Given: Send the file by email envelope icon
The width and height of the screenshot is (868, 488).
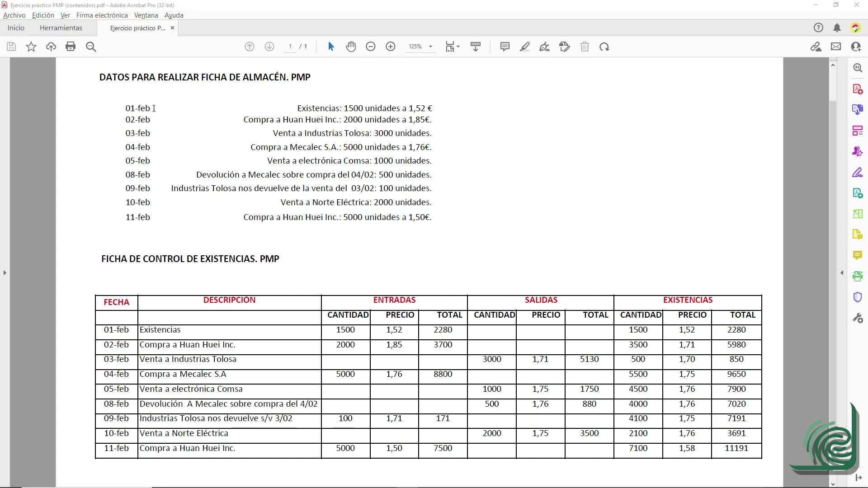Looking at the screenshot, I should (x=836, y=47).
